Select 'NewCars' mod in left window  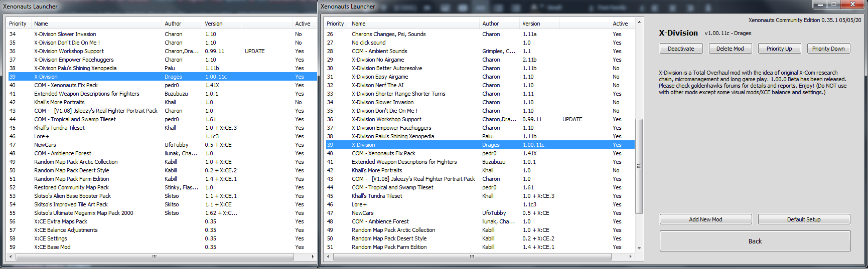pos(162,145)
